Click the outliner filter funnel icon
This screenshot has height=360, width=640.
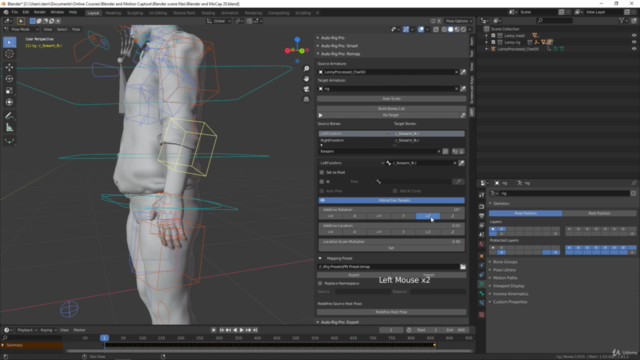(622, 20)
